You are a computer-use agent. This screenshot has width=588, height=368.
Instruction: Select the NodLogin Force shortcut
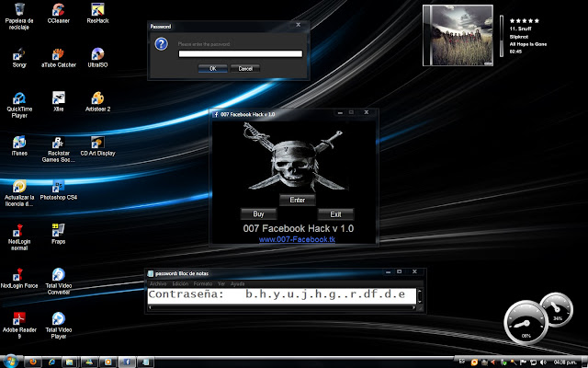coord(19,278)
